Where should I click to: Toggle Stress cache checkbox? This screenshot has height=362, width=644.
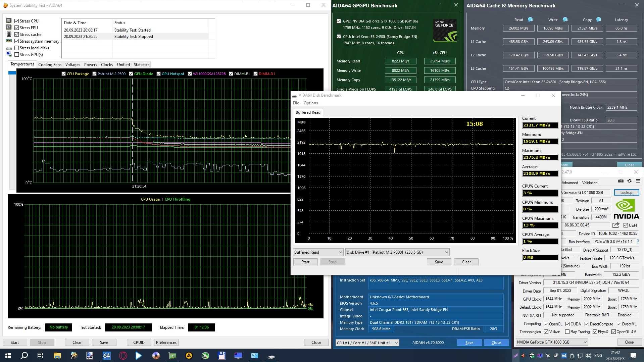(16, 34)
